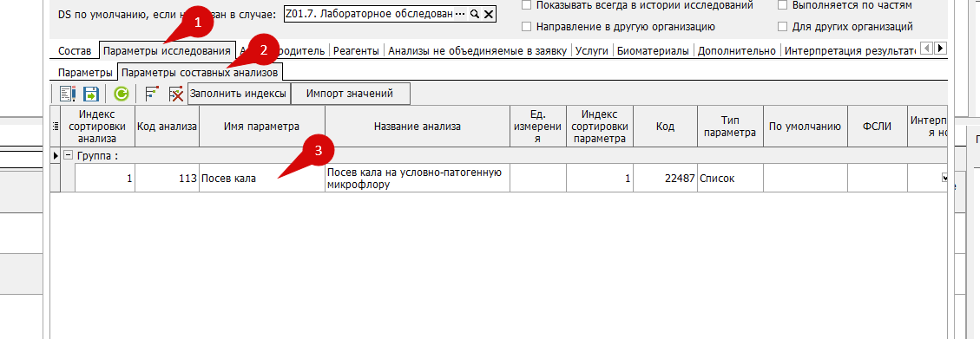Open the grid column selector icon

(x=55, y=126)
